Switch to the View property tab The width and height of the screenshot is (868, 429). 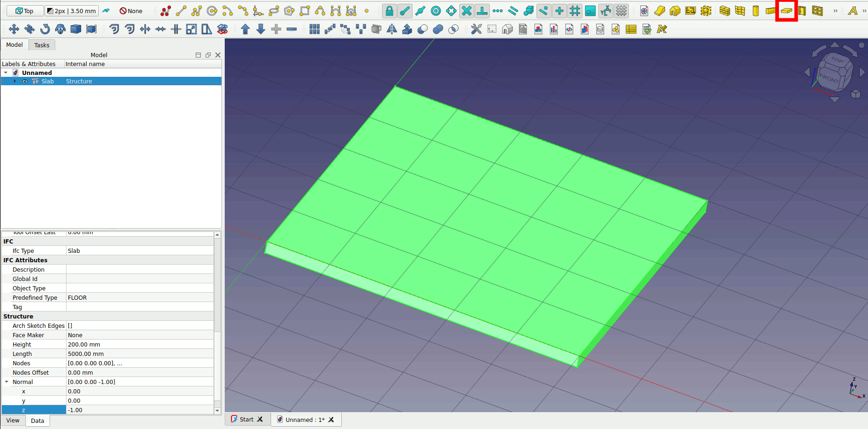(x=13, y=421)
